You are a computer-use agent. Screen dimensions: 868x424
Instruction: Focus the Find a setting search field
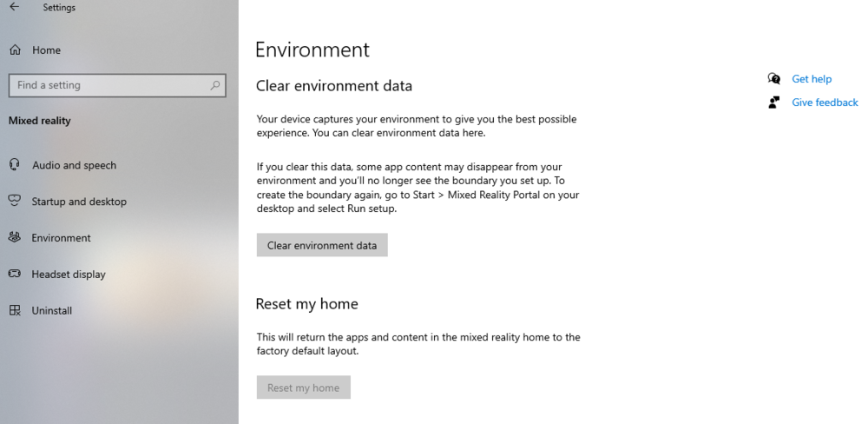click(x=108, y=85)
